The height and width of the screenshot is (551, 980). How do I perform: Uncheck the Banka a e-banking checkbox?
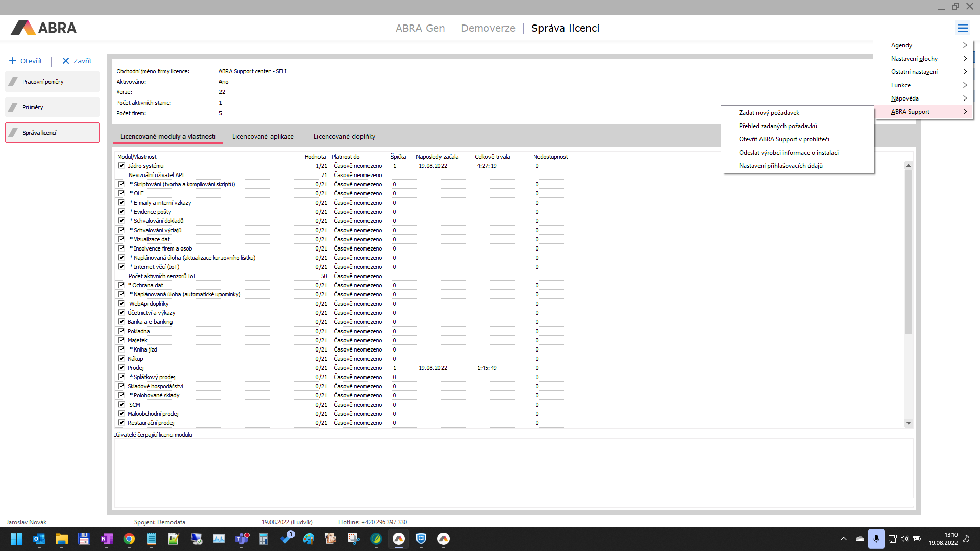point(121,322)
